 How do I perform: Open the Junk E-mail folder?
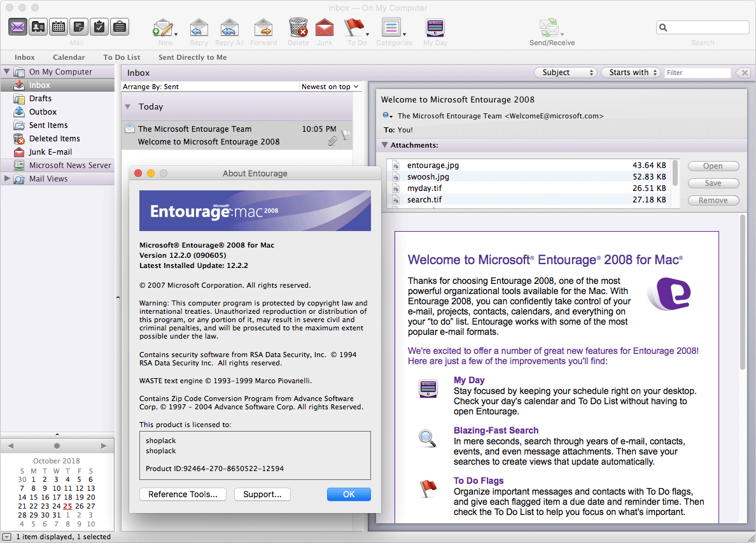[57, 152]
